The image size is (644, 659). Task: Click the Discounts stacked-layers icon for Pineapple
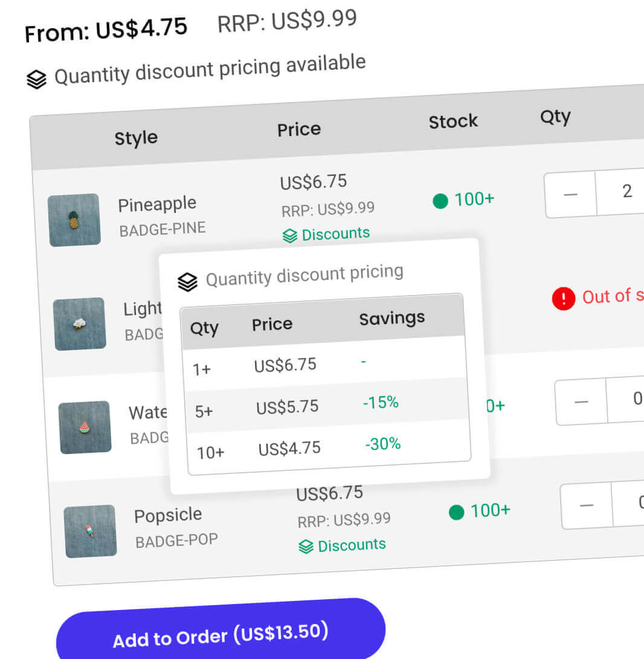coord(289,235)
